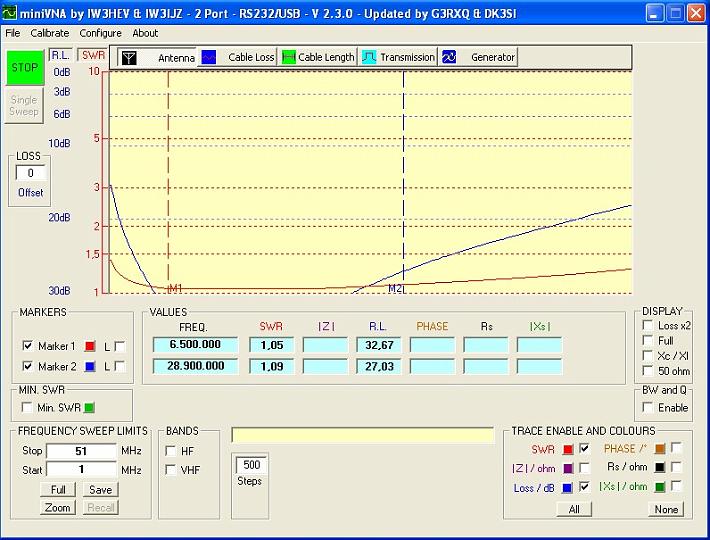Click the Antenna mode icon
This screenshot has height=540, width=710.
click(129, 57)
